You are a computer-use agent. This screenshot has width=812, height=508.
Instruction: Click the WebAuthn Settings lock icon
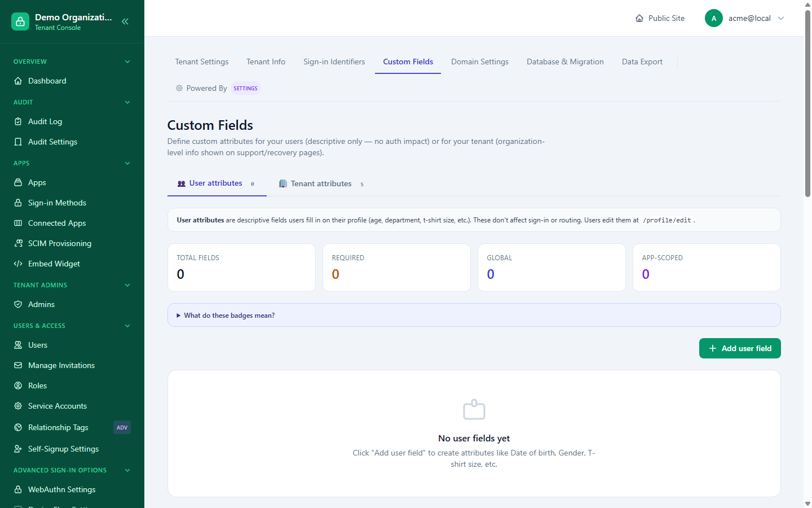pos(18,489)
